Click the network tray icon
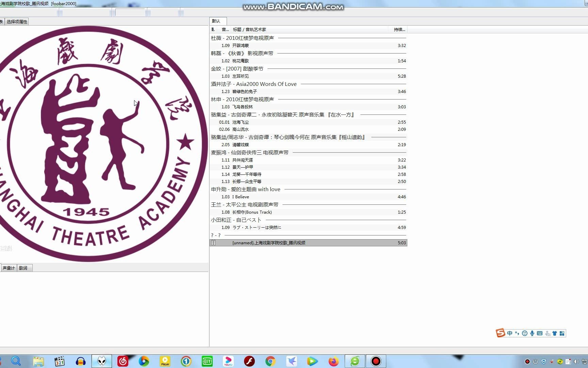This screenshot has height=368, width=588. [585, 362]
